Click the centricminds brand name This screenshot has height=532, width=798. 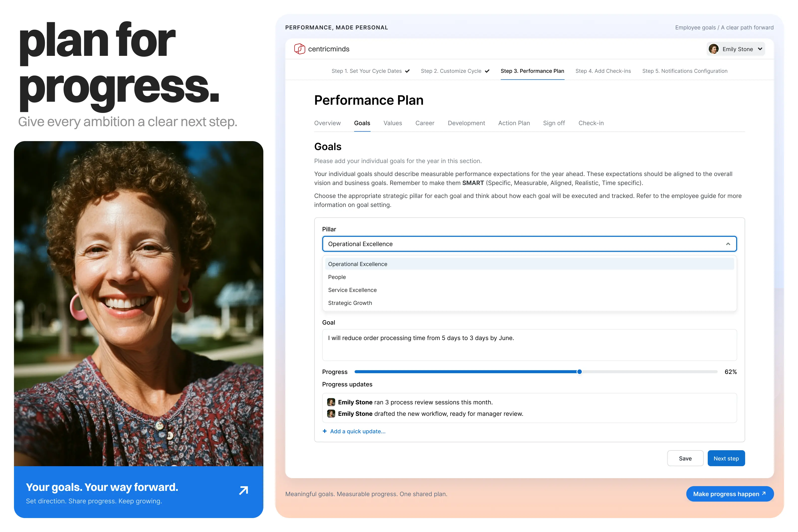(328, 49)
